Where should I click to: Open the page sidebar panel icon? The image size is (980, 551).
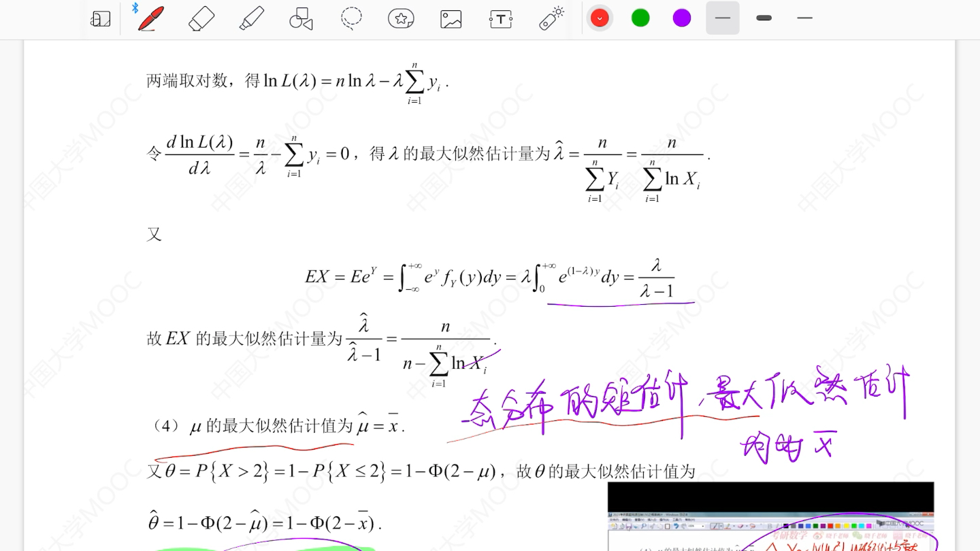pyautogui.click(x=101, y=19)
